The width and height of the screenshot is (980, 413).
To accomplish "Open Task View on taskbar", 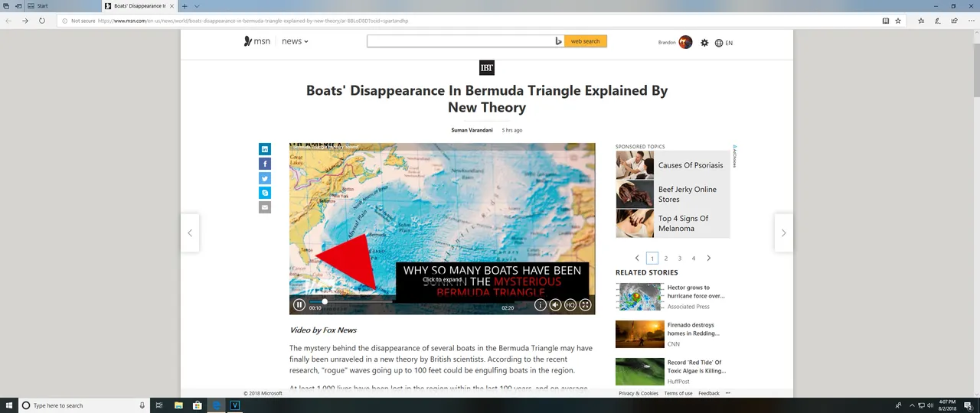I will (159, 405).
